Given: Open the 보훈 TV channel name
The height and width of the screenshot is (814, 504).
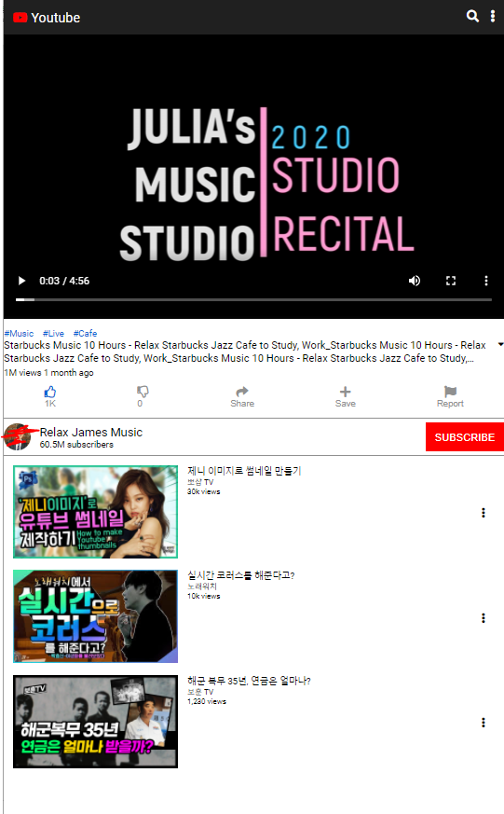Looking at the screenshot, I should coord(200,692).
